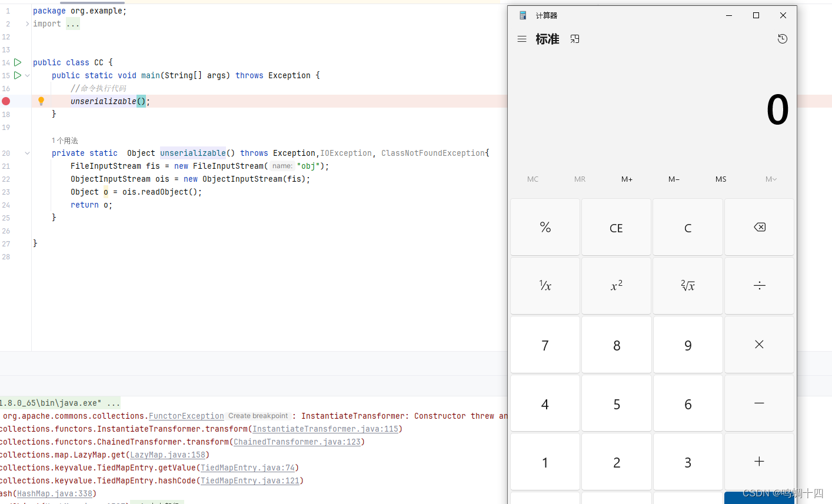This screenshot has width=832, height=504.
Task: Click the Calculator display showing 0
Action: 777,110
